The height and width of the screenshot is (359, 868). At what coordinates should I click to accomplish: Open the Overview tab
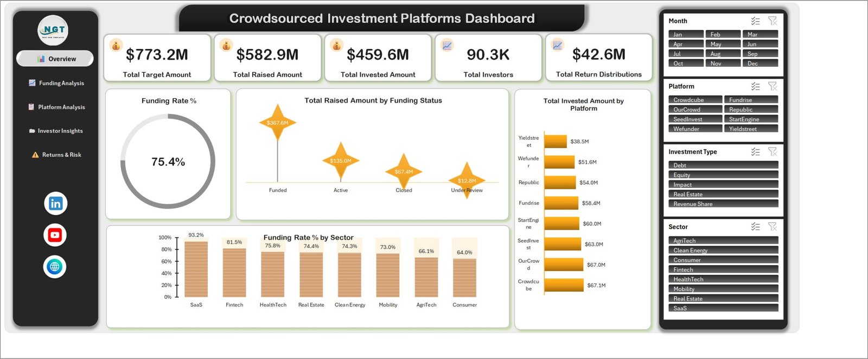tap(55, 59)
